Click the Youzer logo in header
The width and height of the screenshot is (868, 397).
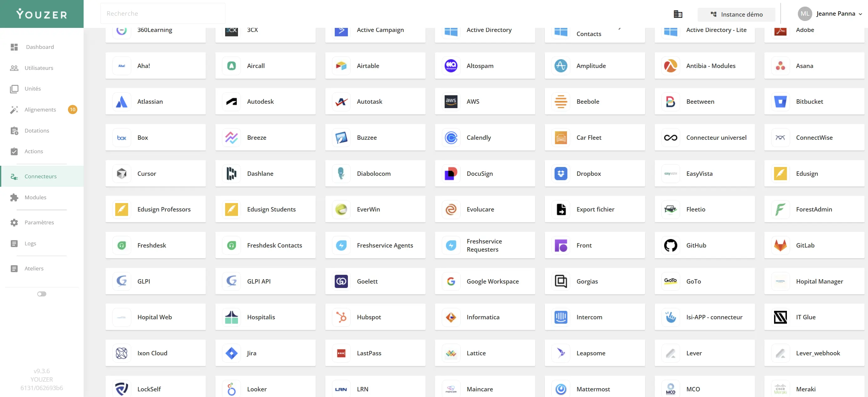pos(42,14)
